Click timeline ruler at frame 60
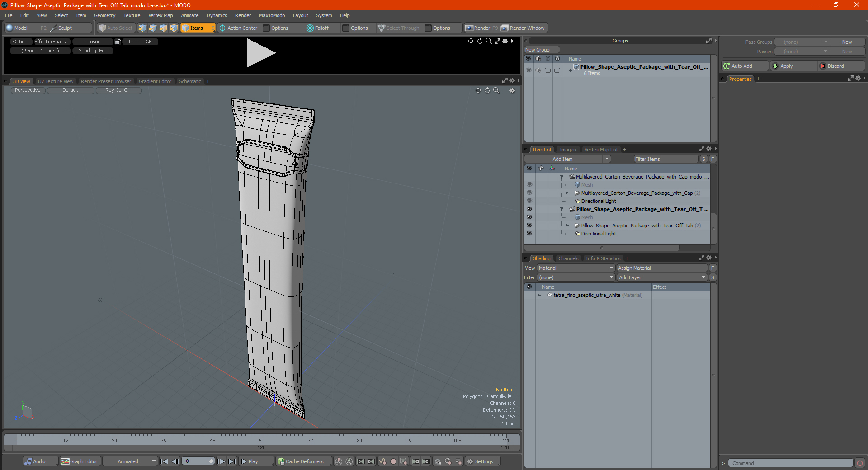Viewport: 868px width, 470px height. (261, 438)
